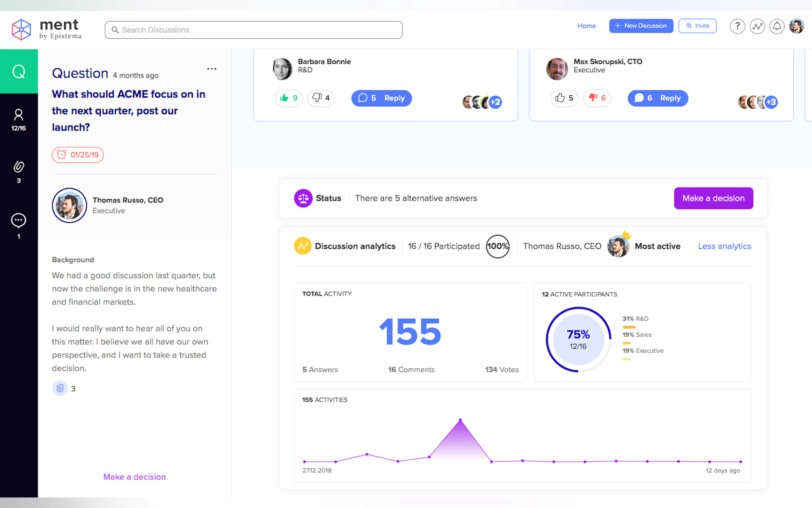Collapse analytics via Less analytics link

[724, 246]
